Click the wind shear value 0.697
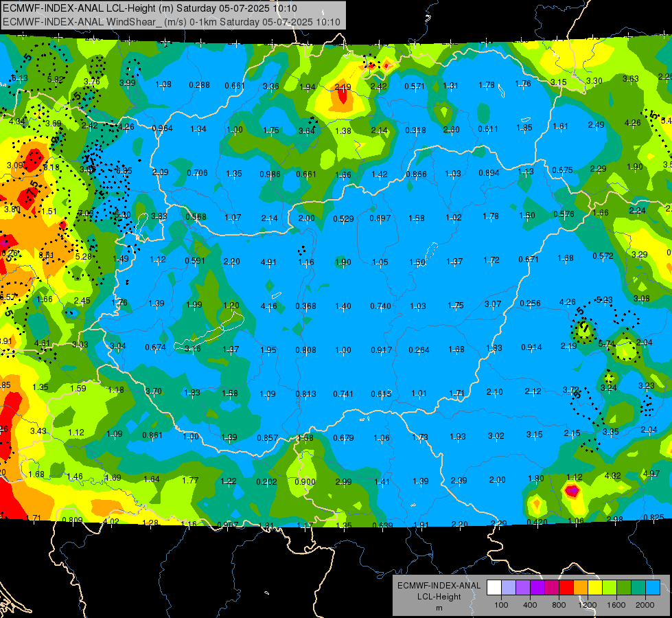The width and height of the screenshot is (672, 618). pyautogui.click(x=380, y=218)
